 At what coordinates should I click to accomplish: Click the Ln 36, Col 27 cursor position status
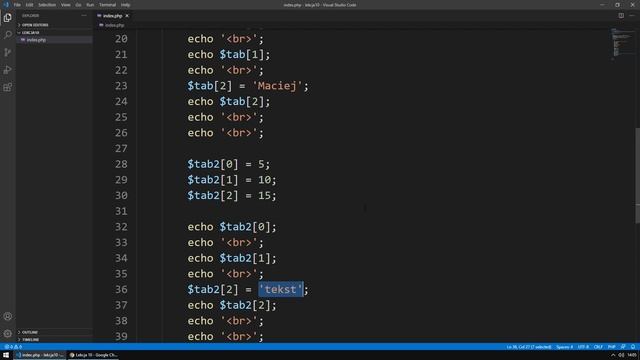(x=529, y=347)
